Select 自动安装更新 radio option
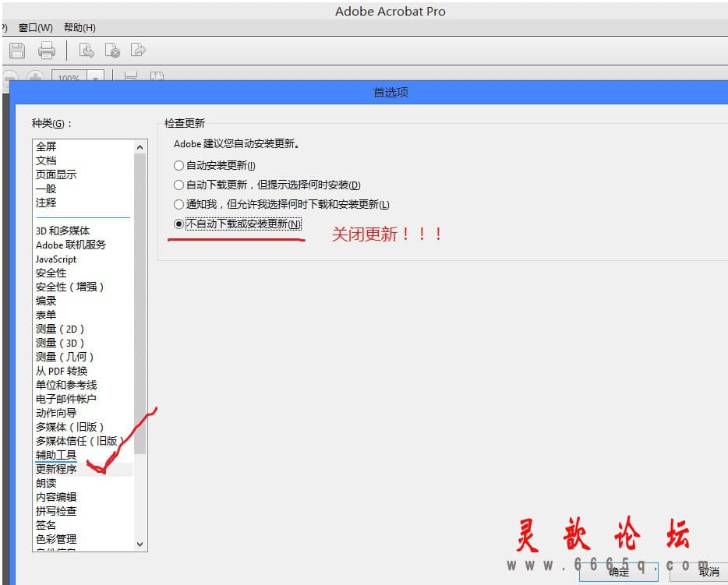 click(x=214, y=165)
